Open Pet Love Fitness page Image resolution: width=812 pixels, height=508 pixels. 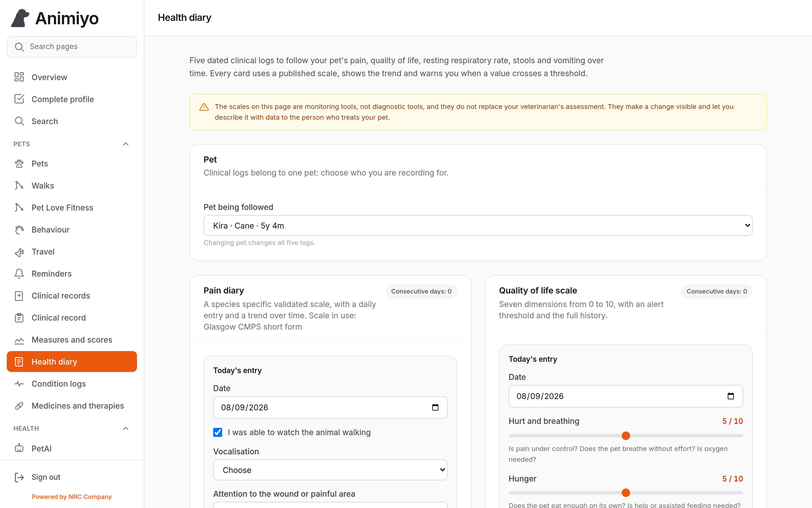coord(72,208)
